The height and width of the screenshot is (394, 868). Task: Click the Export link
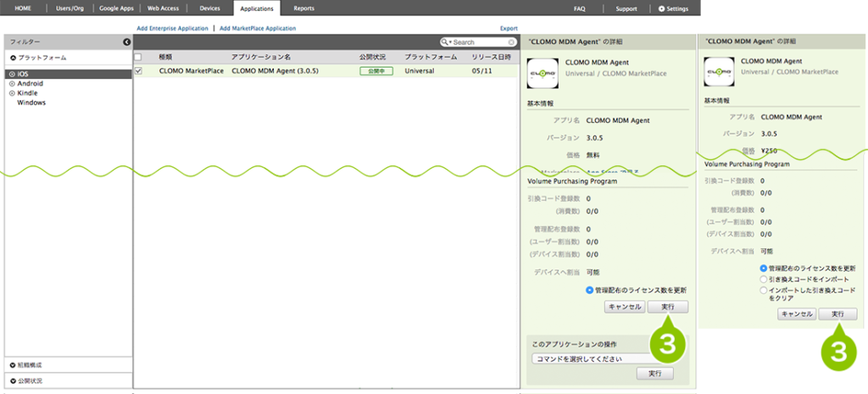509,28
